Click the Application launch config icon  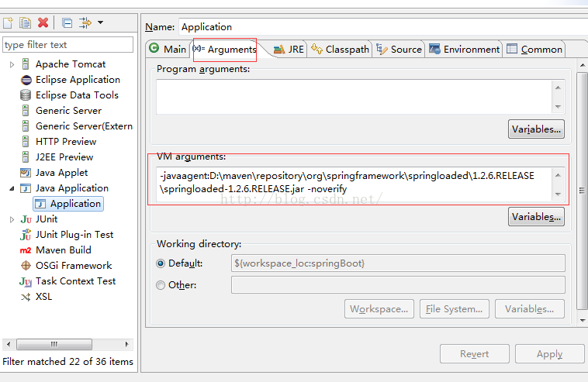pyautogui.click(x=40, y=204)
